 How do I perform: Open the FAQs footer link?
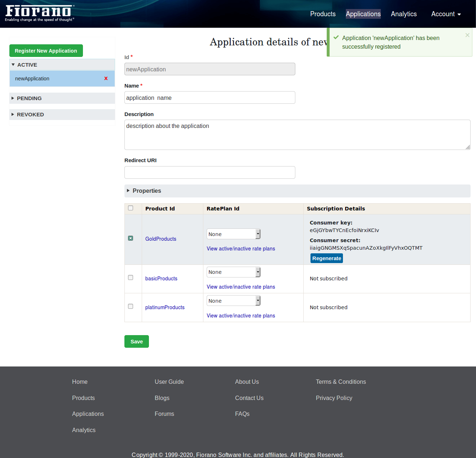point(242,414)
